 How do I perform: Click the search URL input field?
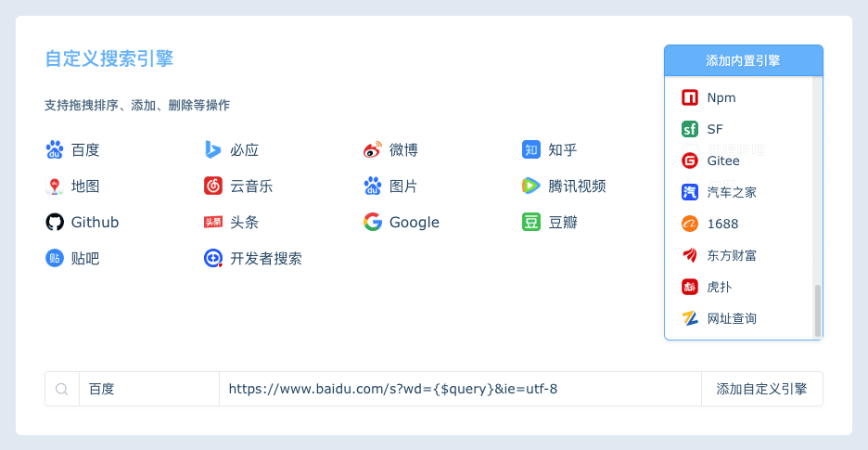point(459,390)
